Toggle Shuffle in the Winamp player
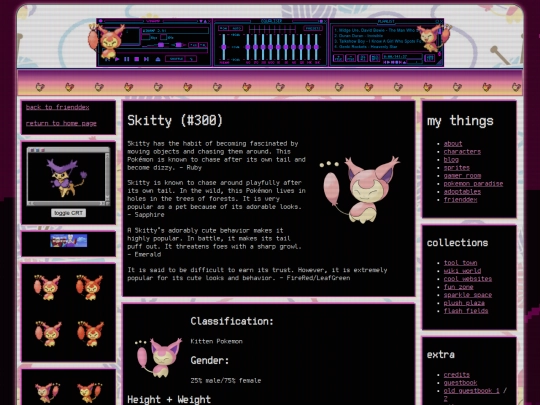Image resolution: width=540 pixels, height=405 pixels. coord(176,59)
